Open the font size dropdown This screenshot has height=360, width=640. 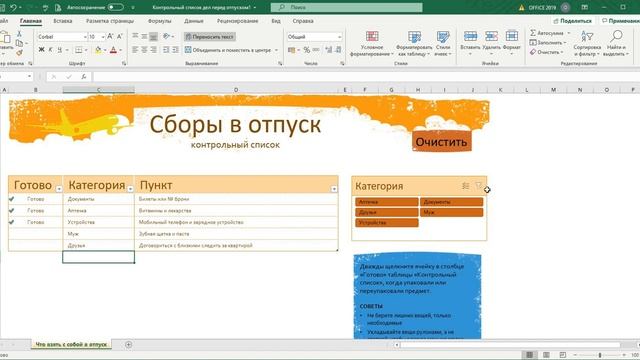[103, 37]
